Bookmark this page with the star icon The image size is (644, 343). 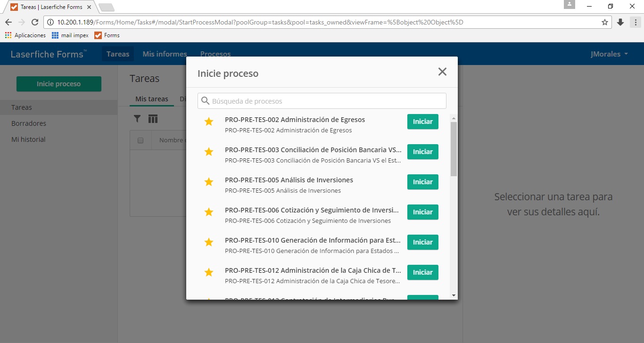(605, 22)
